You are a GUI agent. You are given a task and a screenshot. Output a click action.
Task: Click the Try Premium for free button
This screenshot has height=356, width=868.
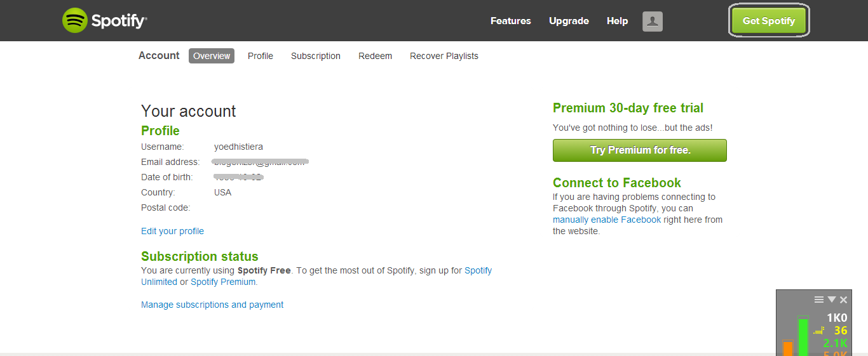click(x=639, y=150)
